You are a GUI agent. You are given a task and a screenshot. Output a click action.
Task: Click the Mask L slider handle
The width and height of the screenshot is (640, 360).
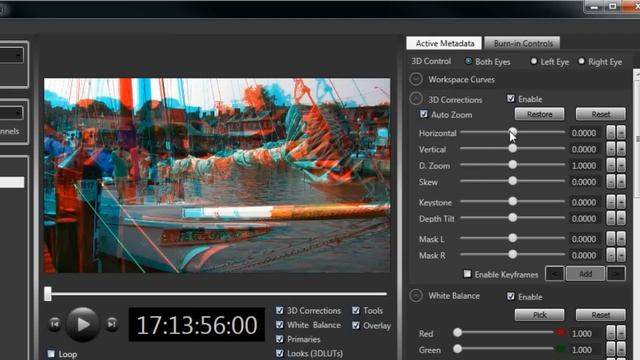(513, 238)
